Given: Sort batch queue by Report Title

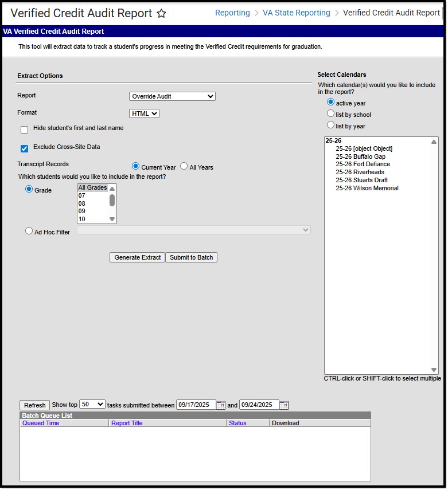Looking at the screenshot, I should pos(127,423).
